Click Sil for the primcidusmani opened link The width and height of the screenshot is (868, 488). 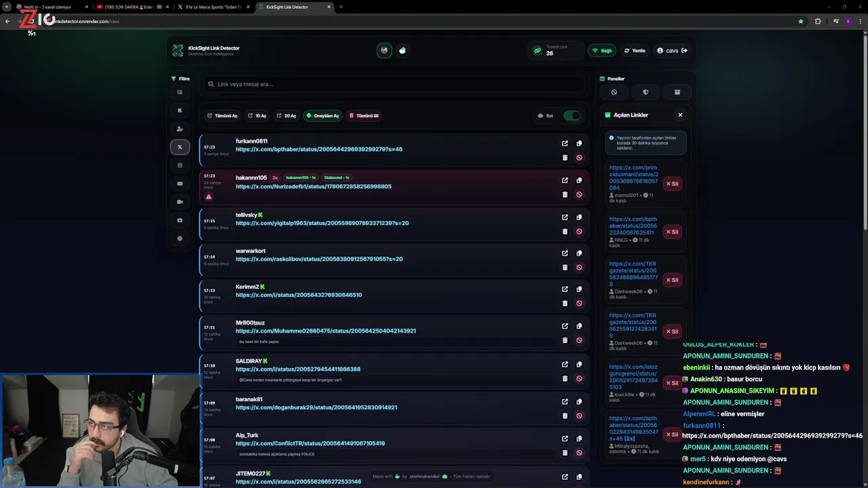(672, 184)
